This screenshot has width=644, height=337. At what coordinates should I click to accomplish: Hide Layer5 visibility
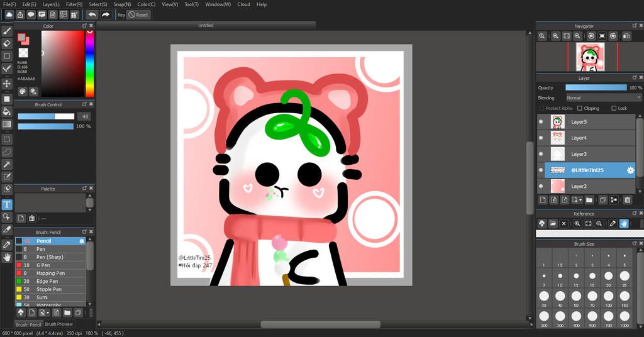click(x=541, y=122)
